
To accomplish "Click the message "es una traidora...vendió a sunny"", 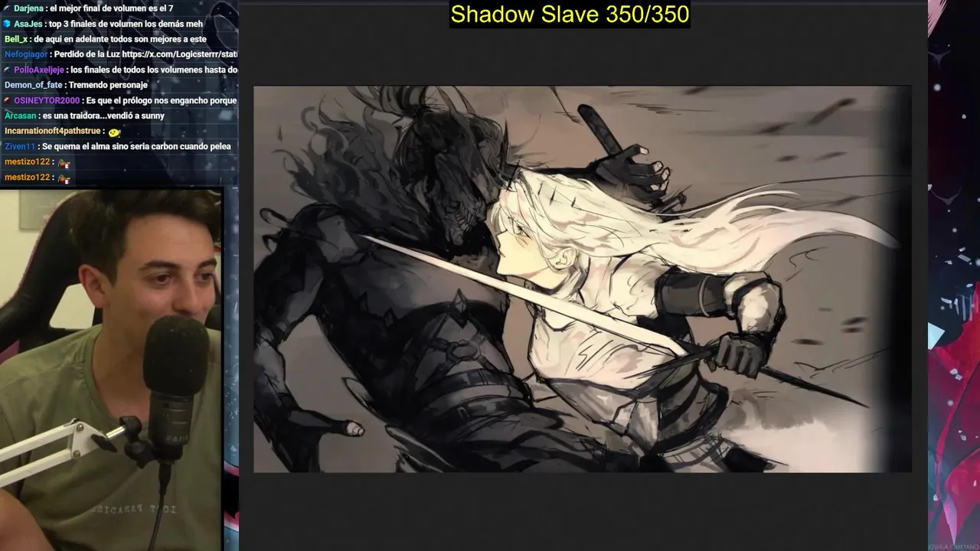I will (103, 116).
